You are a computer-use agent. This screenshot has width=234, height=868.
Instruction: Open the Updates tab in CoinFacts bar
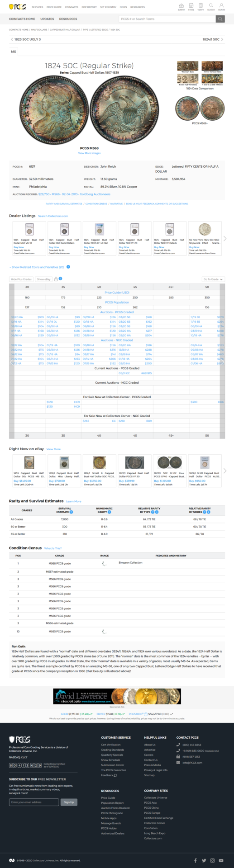pos(47,19)
